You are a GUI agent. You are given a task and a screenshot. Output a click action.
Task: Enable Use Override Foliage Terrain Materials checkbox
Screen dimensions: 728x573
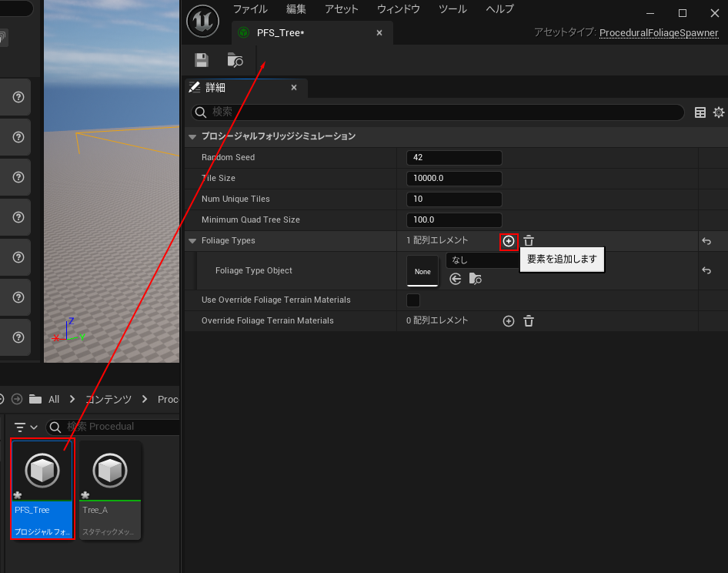(x=413, y=300)
